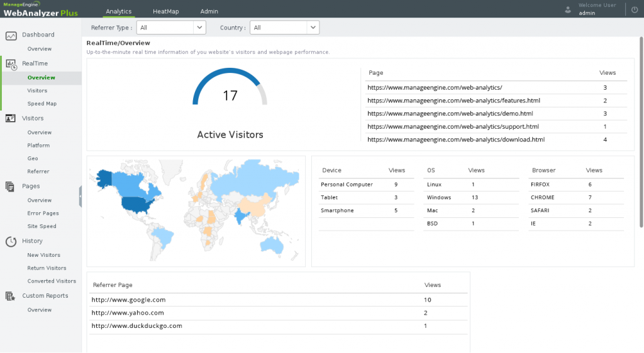This screenshot has width=644, height=353.
Task: Click the Dashboard chart icon in sidebar
Action: (11, 36)
